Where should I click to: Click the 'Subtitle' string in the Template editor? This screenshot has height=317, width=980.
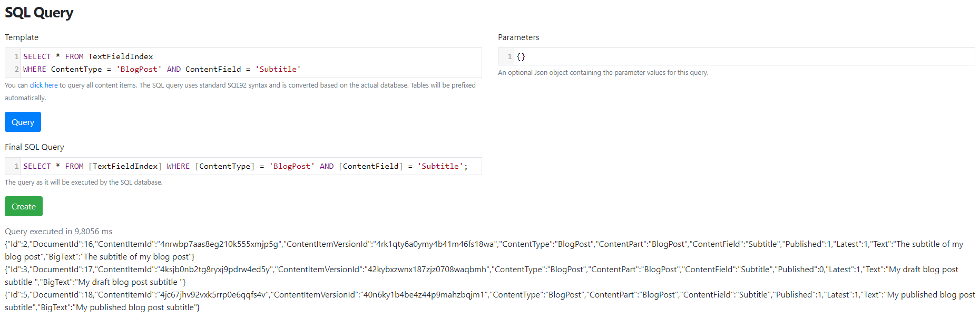point(278,69)
